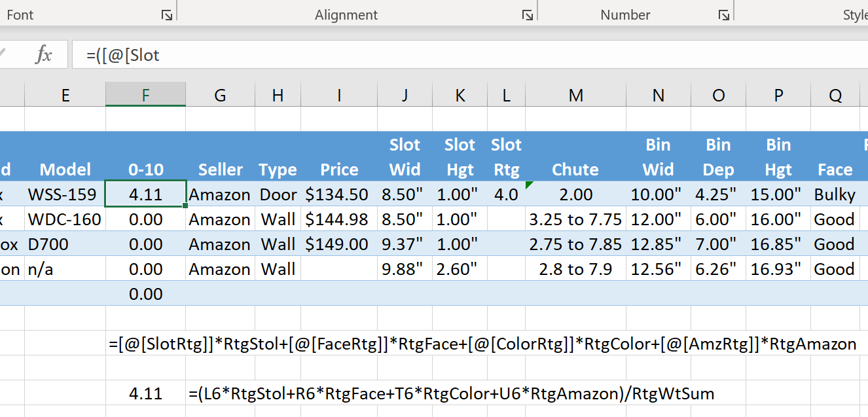Select the 9.88" slot width cell
Screen dimensions: 868x417
pos(405,269)
